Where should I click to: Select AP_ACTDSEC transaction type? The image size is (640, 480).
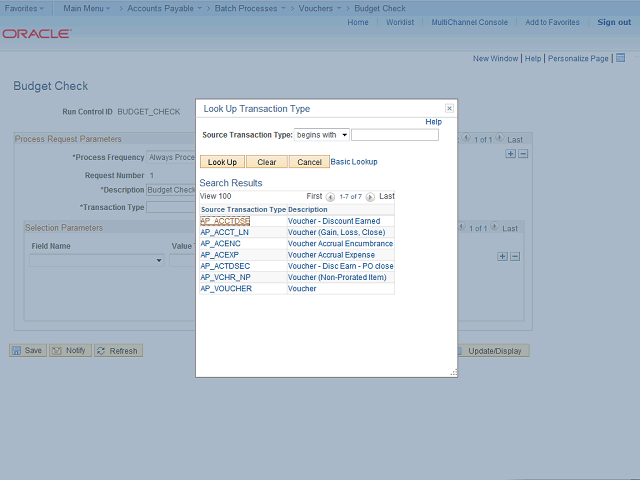pyautogui.click(x=225, y=266)
